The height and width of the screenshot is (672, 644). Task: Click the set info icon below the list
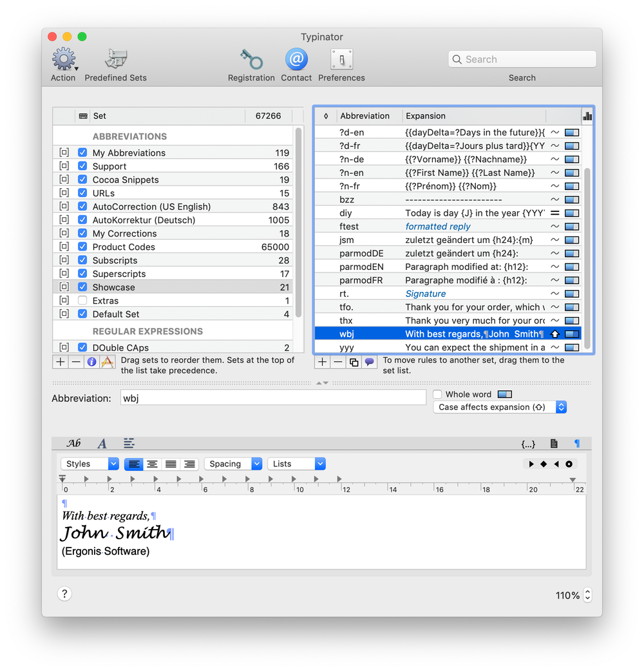[91, 362]
